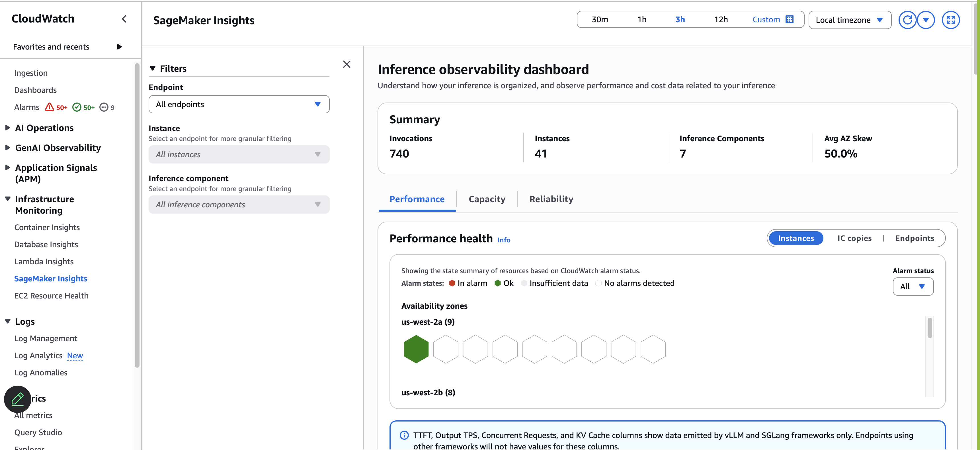Switch view to Instances
980x450 pixels.
pos(796,238)
